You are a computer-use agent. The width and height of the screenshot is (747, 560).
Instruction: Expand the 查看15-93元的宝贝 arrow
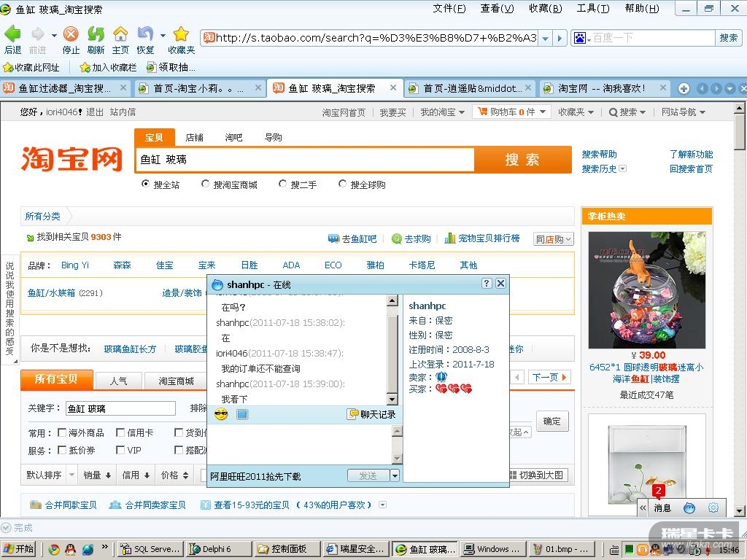tap(382, 505)
